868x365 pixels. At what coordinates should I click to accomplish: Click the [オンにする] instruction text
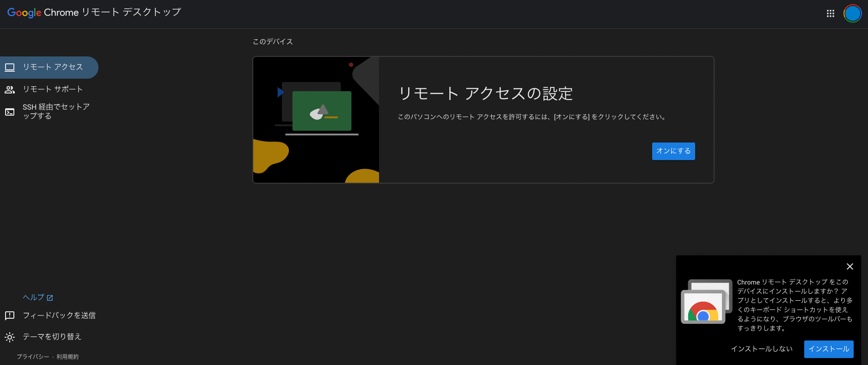(x=533, y=117)
